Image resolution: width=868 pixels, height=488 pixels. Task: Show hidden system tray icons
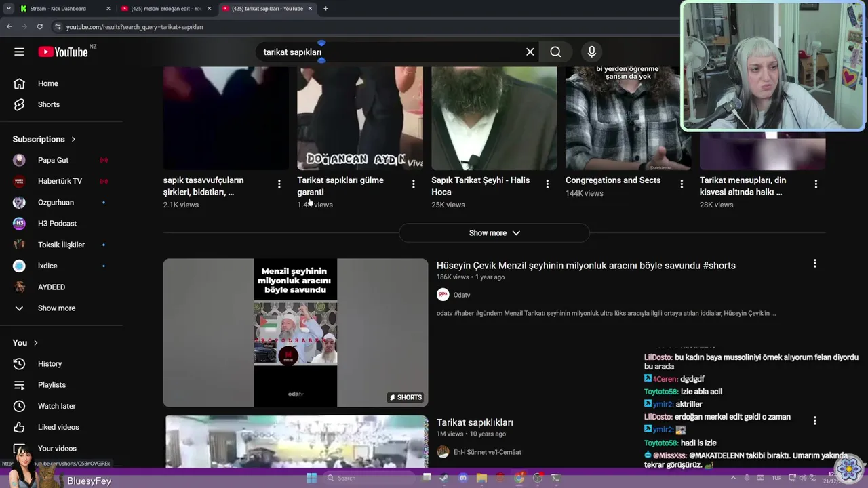pos(733,478)
